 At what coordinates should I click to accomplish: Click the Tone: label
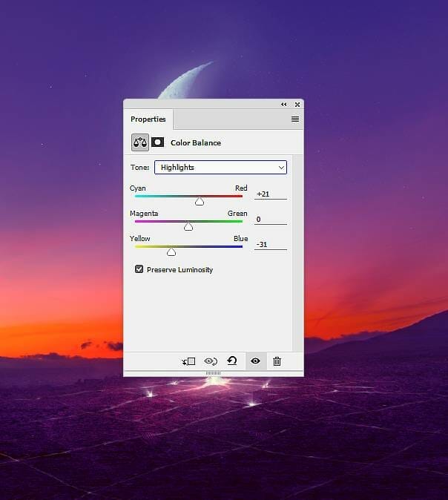pos(139,168)
